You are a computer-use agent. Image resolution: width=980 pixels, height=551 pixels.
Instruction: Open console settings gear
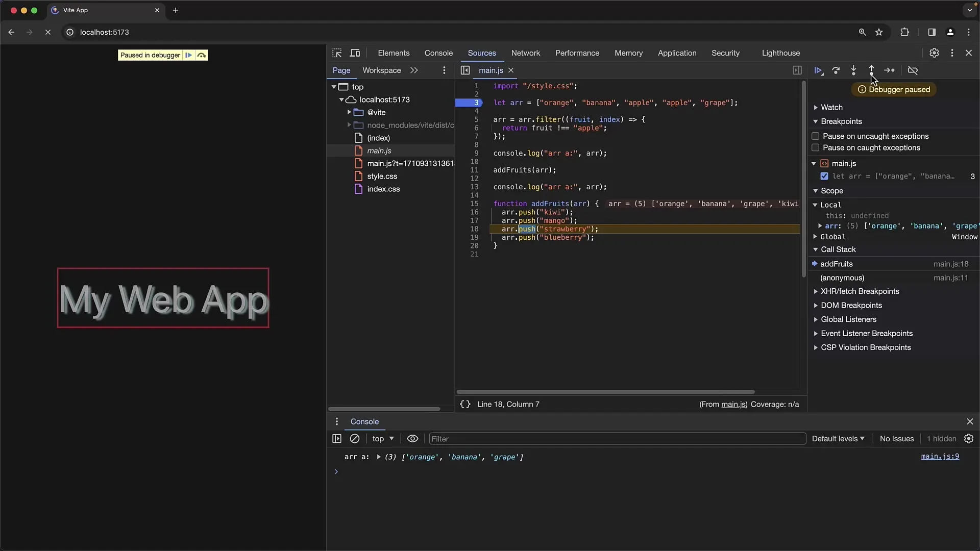[969, 439]
